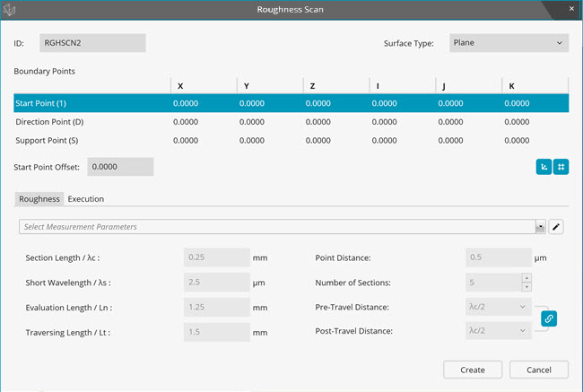Image resolution: width=583 pixels, height=392 pixels.
Task: Toggle the link pre/post-travel distance icon
Action: 549,318
